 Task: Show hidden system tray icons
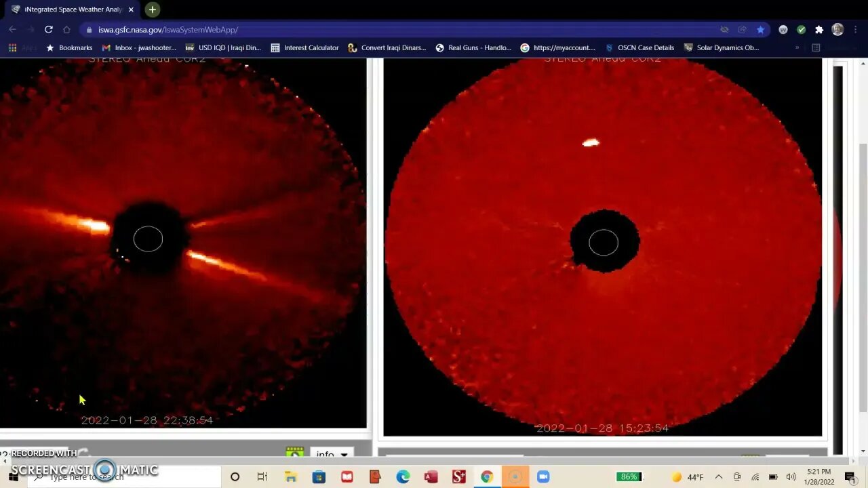coord(719,477)
